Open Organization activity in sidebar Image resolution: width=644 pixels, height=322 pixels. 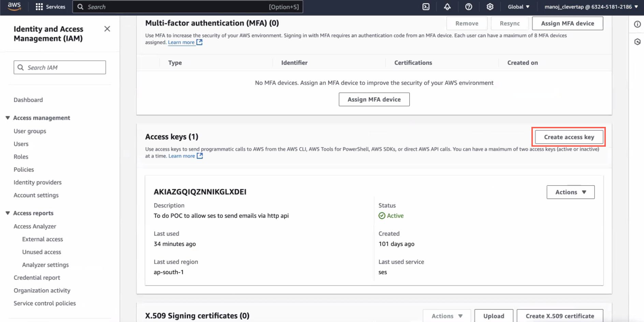[42, 291]
